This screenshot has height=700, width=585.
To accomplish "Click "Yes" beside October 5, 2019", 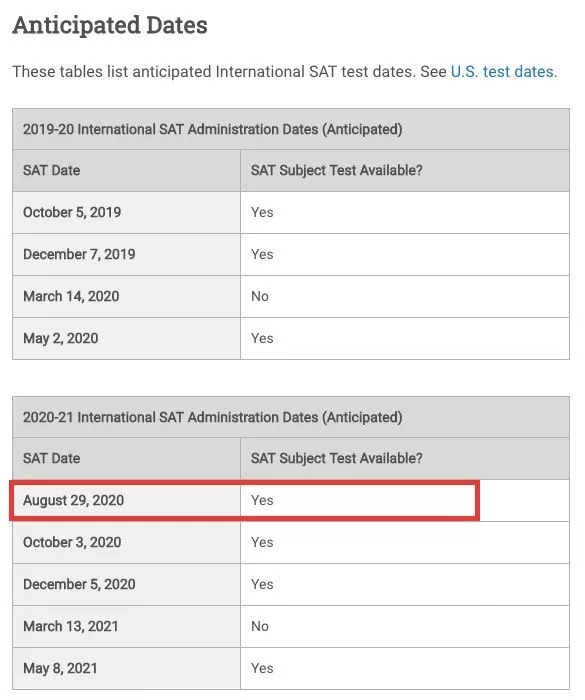I will point(262,212).
